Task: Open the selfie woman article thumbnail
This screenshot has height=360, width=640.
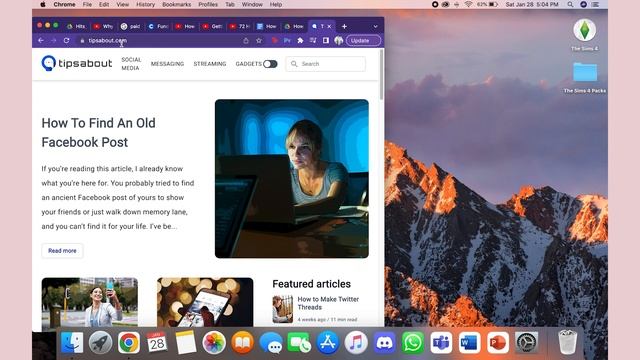Action: 90,302
